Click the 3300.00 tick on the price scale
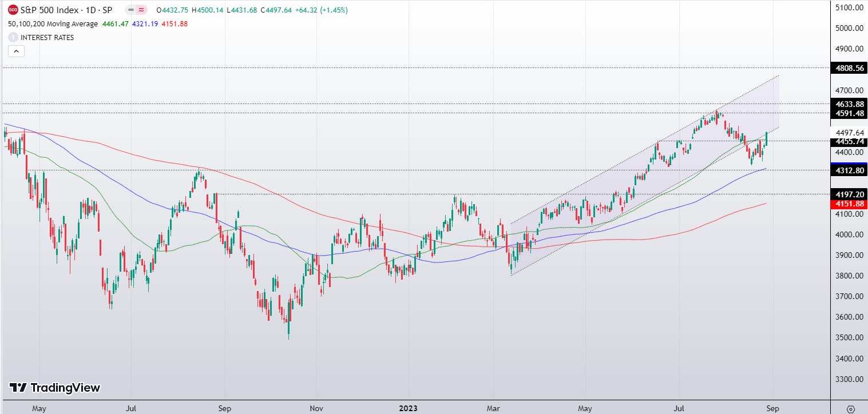 click(x=851, y=379)
